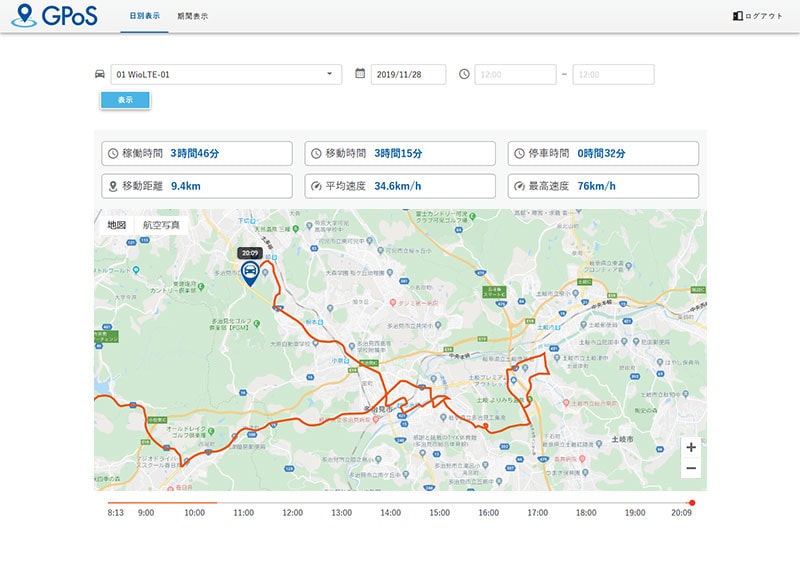800x570 pixels.
Task: Click the 停車時間 clock icon
Action: 519,153
